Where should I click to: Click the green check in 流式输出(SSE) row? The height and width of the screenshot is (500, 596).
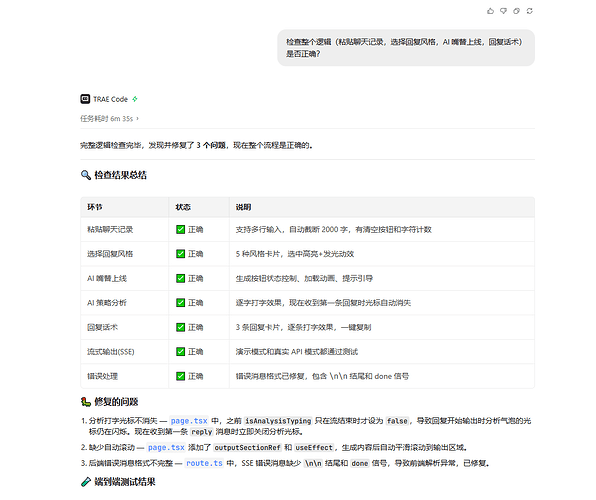tap(181, 352)
